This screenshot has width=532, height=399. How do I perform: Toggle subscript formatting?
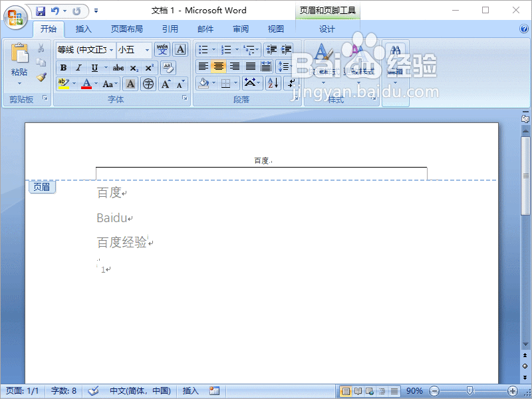134,68
